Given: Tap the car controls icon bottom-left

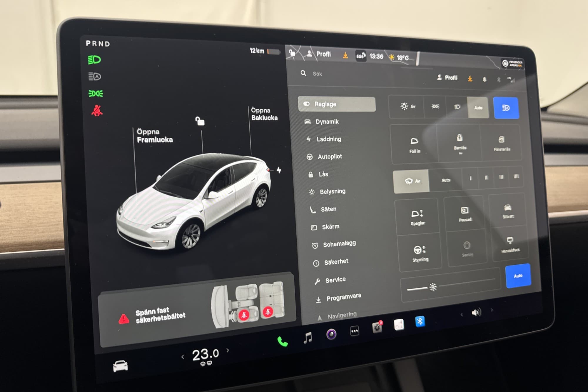Looking at the screenshot, I should point(121,366).
